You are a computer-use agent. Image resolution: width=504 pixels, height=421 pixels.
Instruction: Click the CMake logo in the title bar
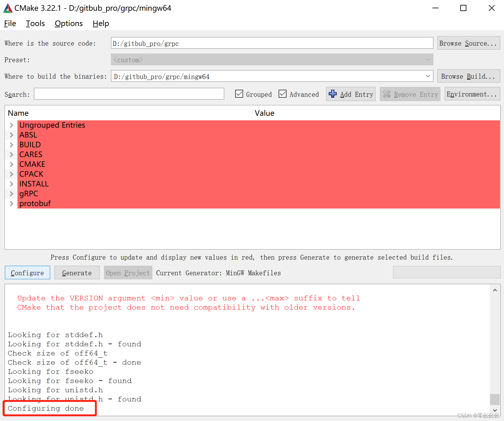pos(8,8)
